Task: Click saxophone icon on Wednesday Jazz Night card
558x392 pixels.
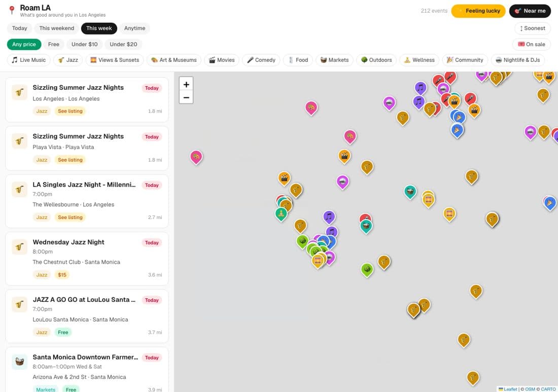Action: click(x=20, y=246)
